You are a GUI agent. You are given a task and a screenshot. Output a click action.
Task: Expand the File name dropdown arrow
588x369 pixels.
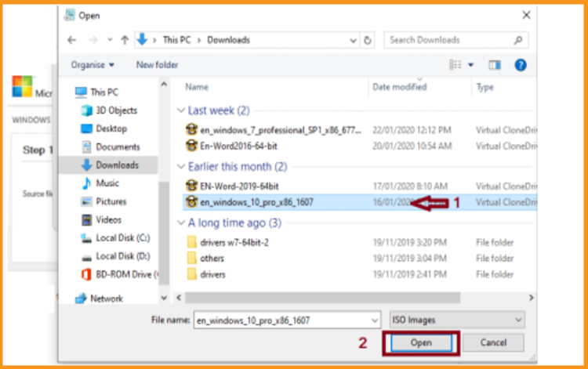tap(374, 320)
